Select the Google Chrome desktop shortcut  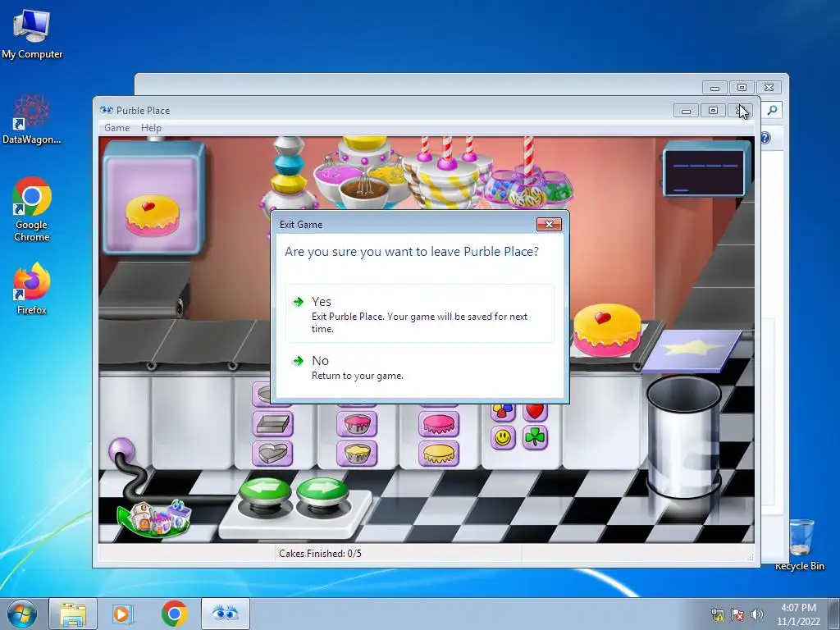point(32,210)
